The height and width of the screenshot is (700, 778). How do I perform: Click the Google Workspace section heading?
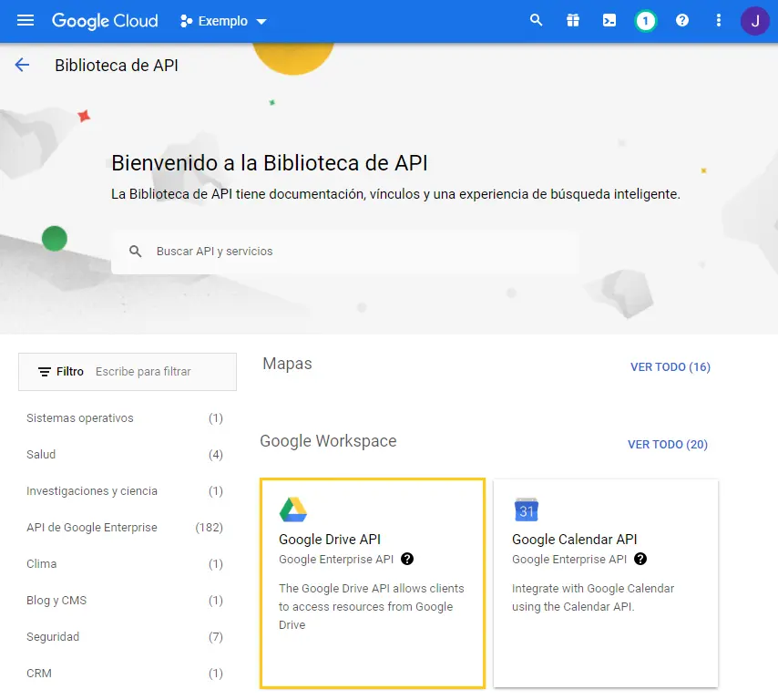pos(329,441)
